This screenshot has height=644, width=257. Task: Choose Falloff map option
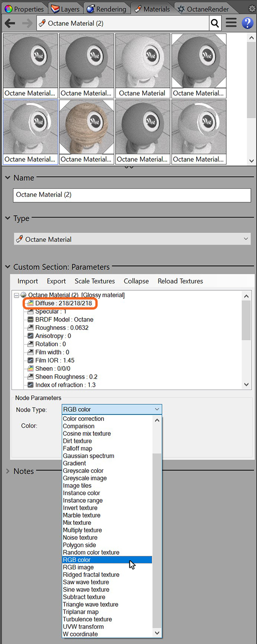click(77, 448)
